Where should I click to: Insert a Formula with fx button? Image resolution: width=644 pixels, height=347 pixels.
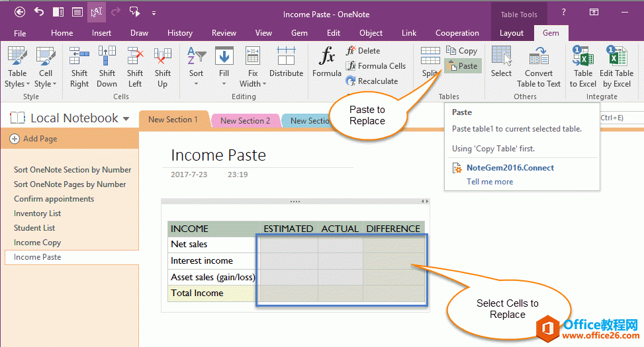pyautogui.click(x=327, y=61)
